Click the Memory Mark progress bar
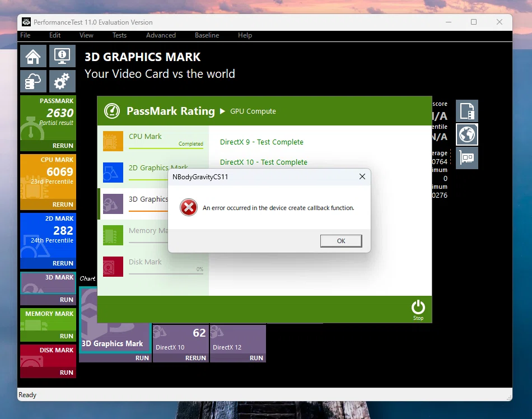This screenshot has width=532, height=419. (x=148, y=242)
